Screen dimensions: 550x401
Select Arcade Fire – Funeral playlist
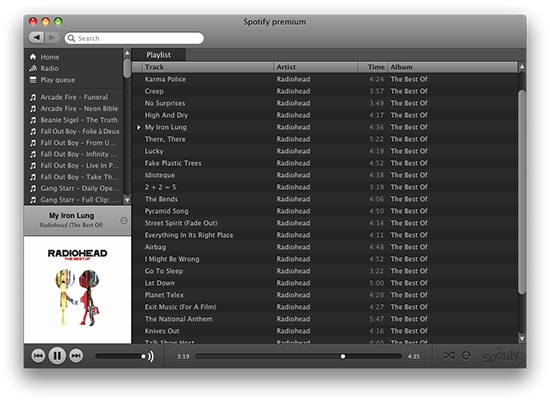pyautogui.click(x=74, y=97)
